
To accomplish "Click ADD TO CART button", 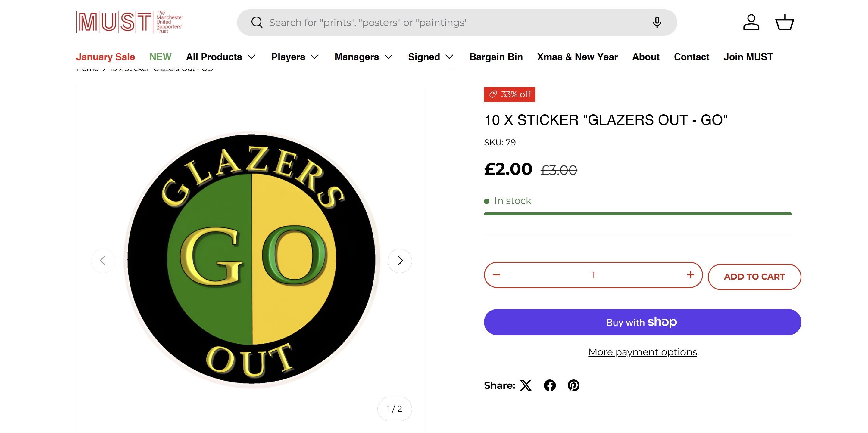I will pos(754,277).
